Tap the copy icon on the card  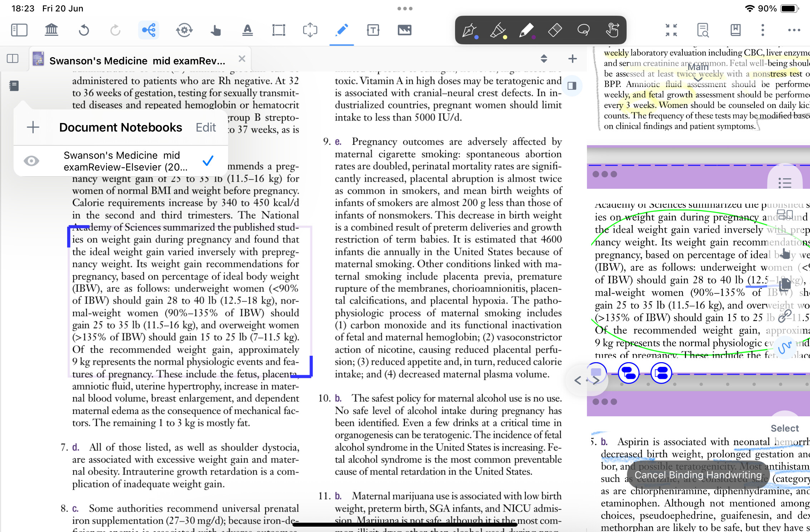[x=785, y=284]
